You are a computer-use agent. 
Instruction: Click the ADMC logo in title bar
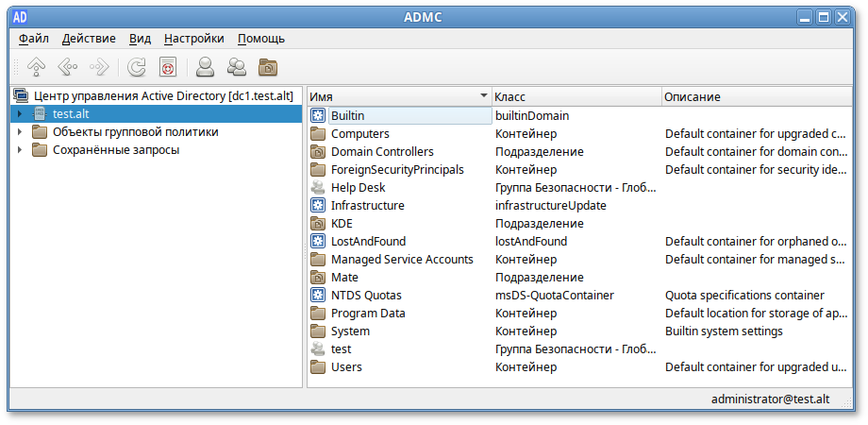(x=21, y=17)
